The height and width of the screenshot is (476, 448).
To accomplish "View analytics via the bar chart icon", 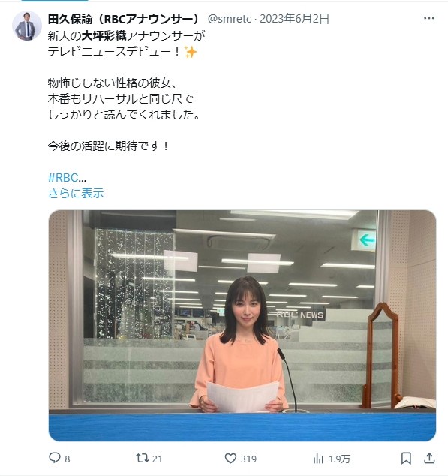I will (x=318, y=459).
